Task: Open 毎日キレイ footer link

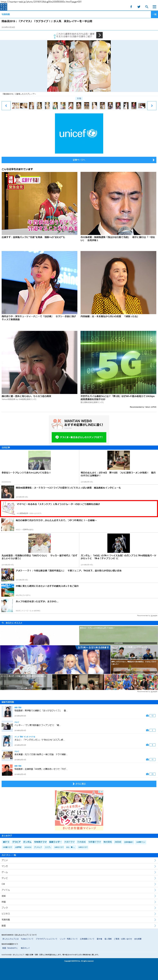Action: (25, 948)
